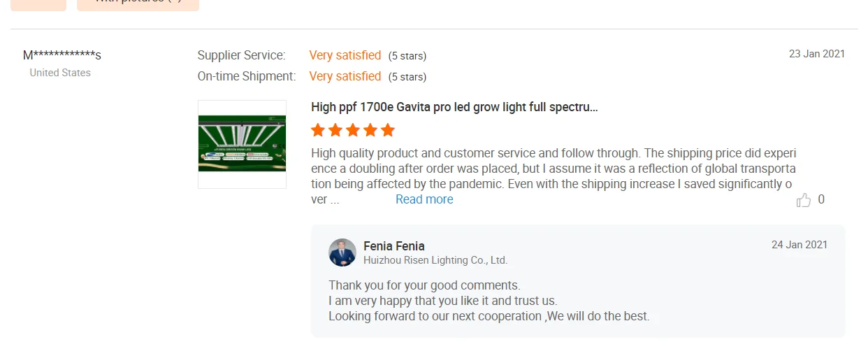
Task: Click the helpful vote count 0
Action: (x=821, y=199)
